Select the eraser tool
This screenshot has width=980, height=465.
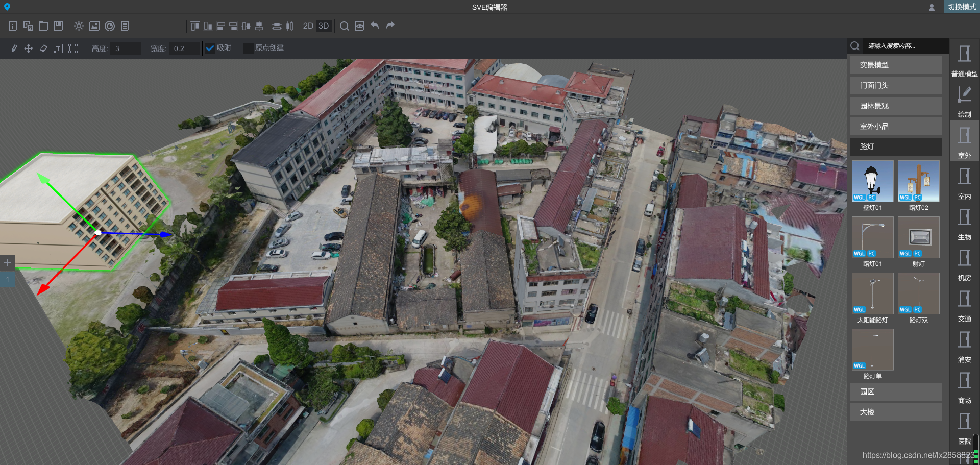click(x=43, y=48)
